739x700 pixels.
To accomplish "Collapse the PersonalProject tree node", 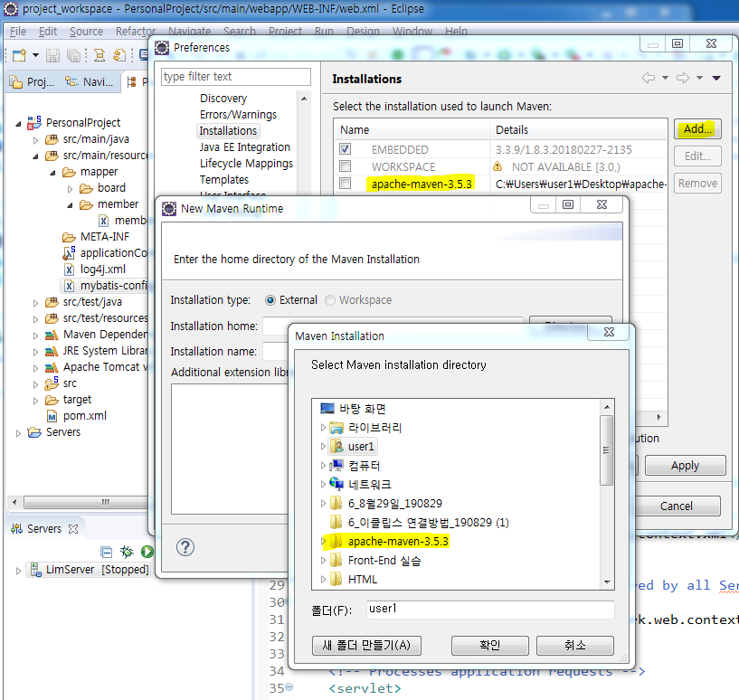I will pyautogui.click(x=18, y=124).
